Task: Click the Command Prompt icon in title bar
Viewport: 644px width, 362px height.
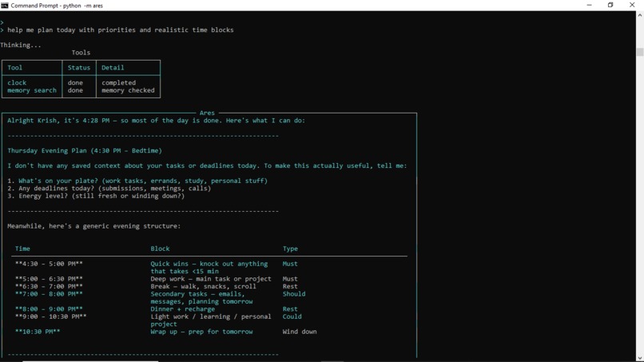Action: [x=5, y=6]
